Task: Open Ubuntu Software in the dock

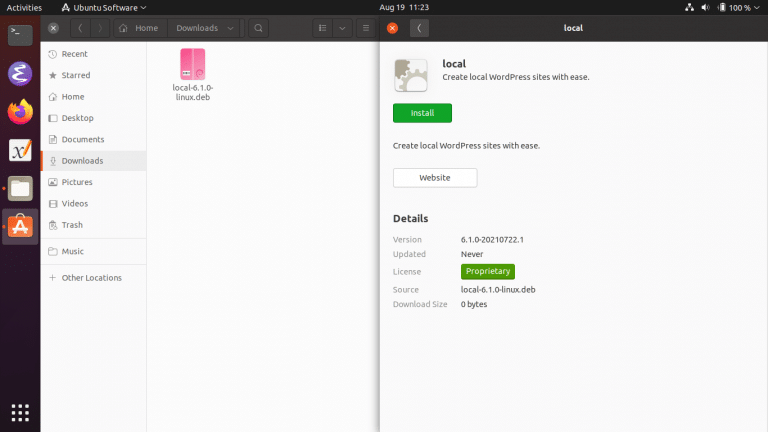Action: (x=20, y=226)
